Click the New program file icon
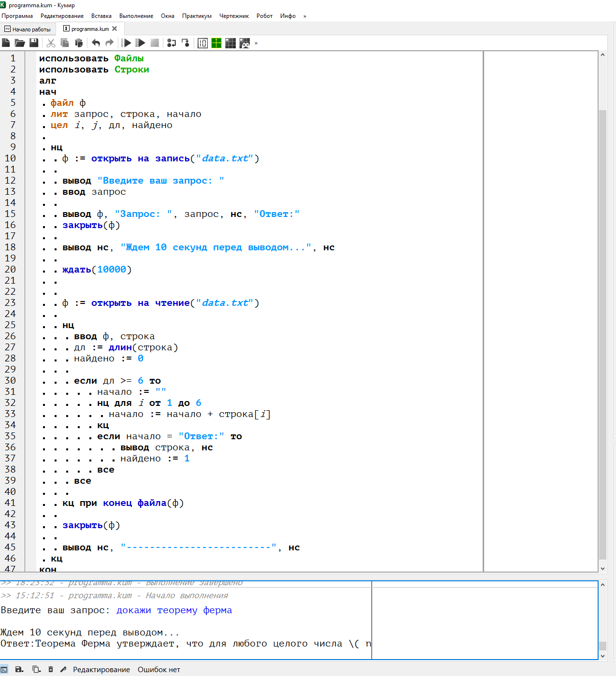 click(x=6, y=43)
